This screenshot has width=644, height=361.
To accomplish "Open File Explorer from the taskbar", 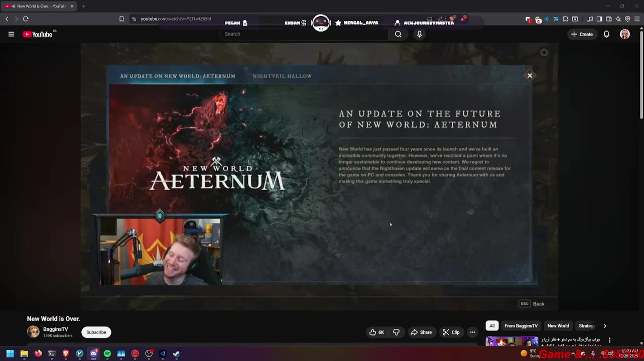I will (x=24, y=353).
